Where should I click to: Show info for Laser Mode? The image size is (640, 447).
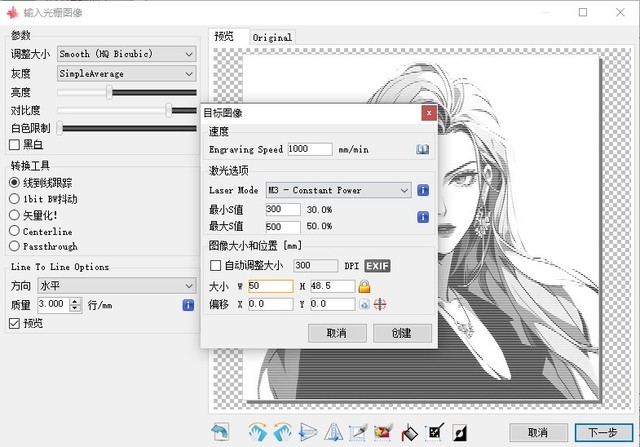(x=423, y=190)
